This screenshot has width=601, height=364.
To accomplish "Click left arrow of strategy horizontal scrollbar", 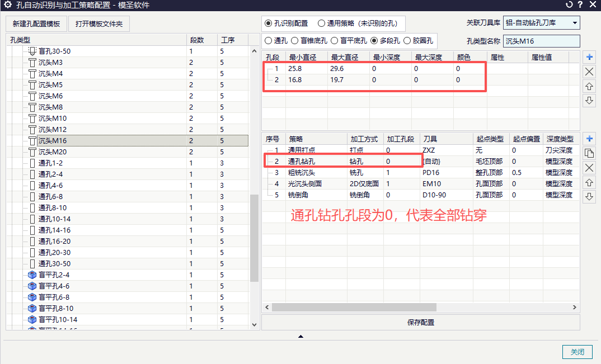I will pyautogui.click(x=267, y=308).
